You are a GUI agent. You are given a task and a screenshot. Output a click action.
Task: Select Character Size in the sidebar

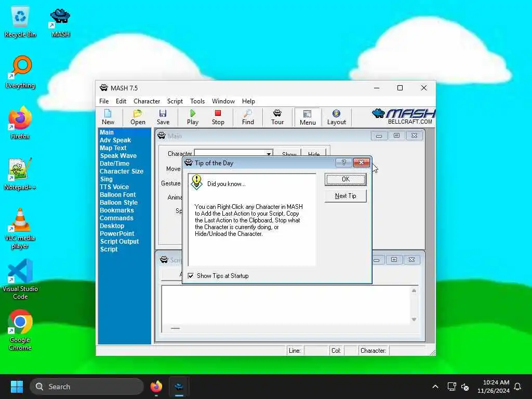pyautogui.click(x=121, y=171)
